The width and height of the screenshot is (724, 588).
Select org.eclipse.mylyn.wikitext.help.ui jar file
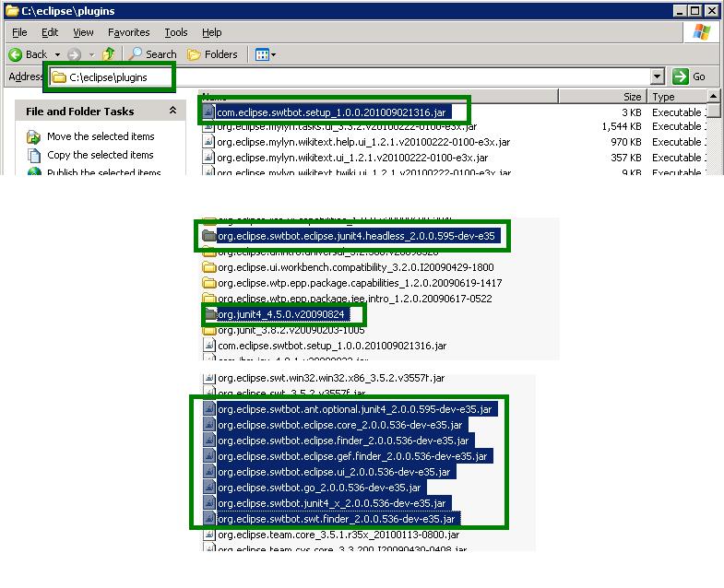click(363, 142)
